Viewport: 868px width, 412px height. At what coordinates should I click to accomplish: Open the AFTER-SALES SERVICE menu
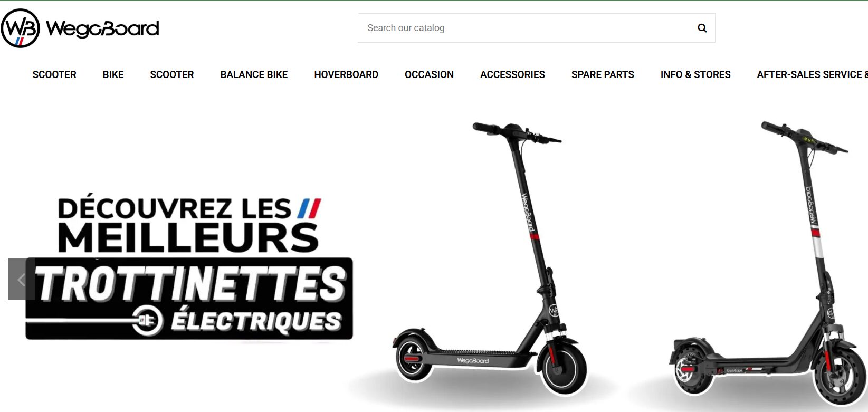point(812,74)
